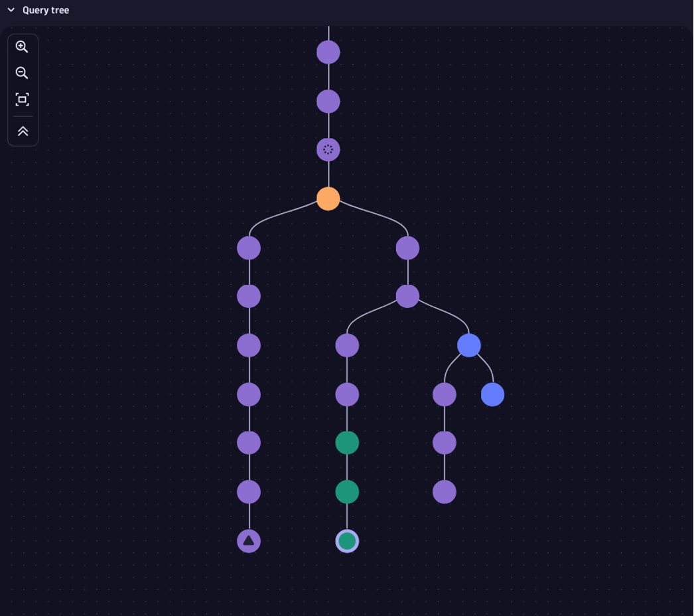Select the purple node where the right branch splits

[408, 297]
